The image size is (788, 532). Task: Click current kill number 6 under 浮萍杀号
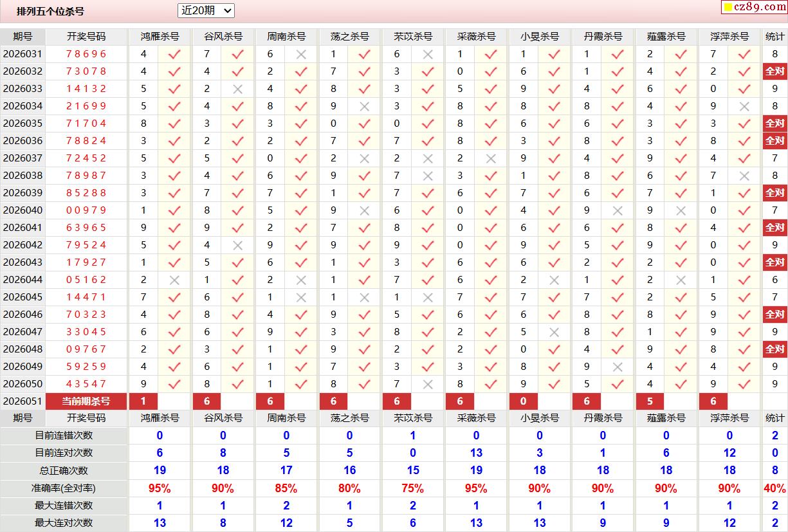[x=713, y=401]
